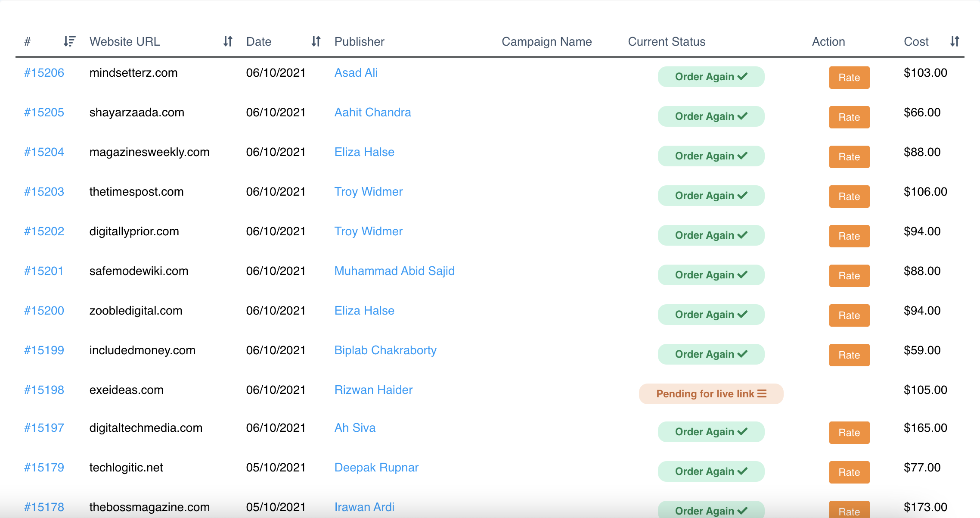Sort table by Website URL column icon
The image size is (980, 518).
click(228, 41)
